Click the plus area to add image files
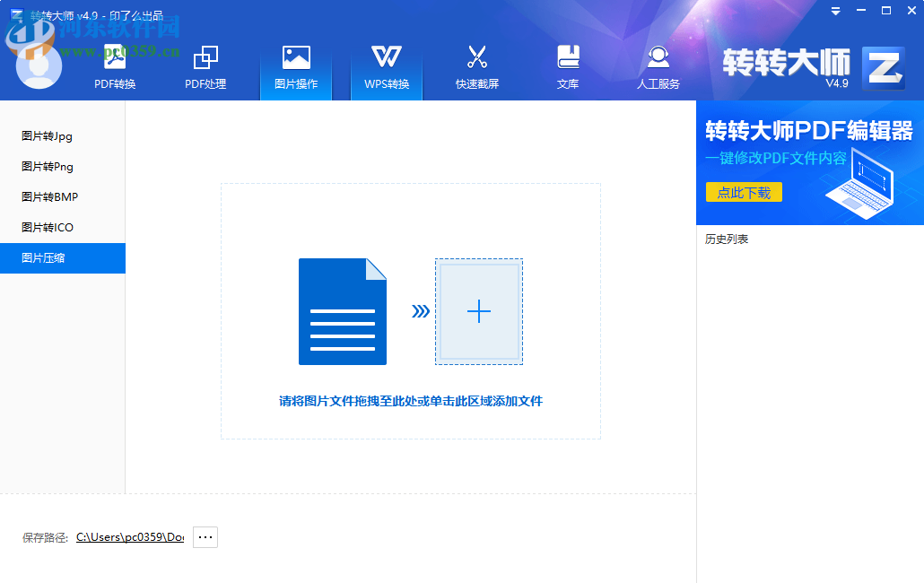Screen dimensions: 924x583 pyautogui.click(x=479, y=311)
